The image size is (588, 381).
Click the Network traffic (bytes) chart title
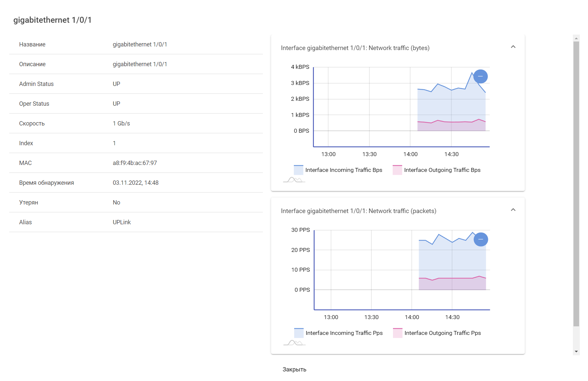tap(355, 48)
